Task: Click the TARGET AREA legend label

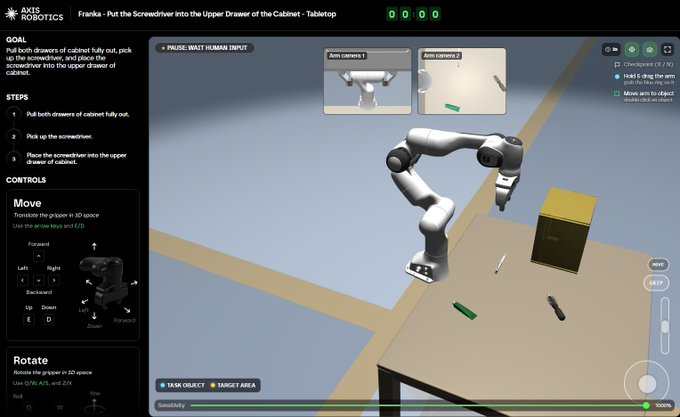Action: (x=236, y=385)
